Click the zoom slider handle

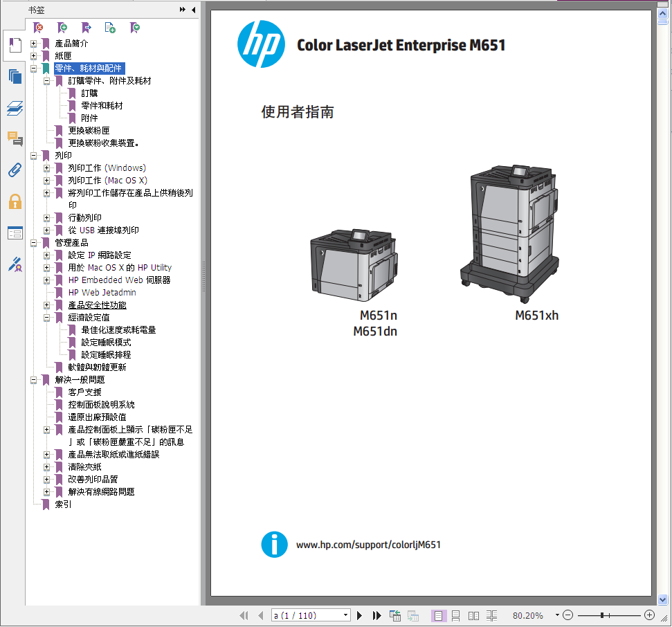[x=602, y=615]
